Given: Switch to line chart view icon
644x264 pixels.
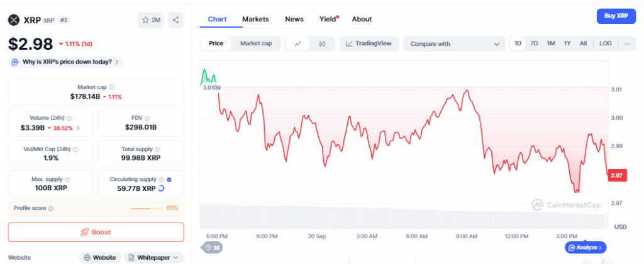Looking at the screenshot, I should click(x=297, y=44).
